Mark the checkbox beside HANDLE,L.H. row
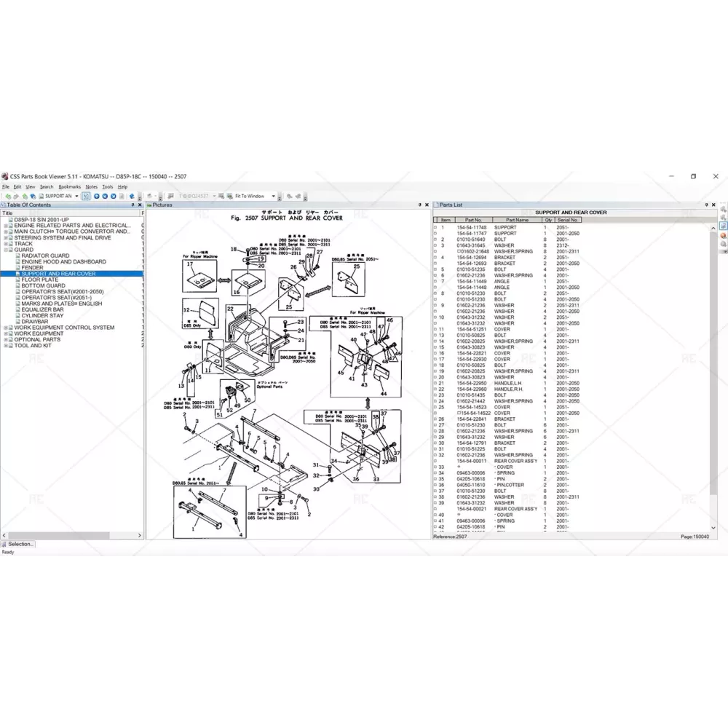The image size is (728, 728). (x=435, y=383)
